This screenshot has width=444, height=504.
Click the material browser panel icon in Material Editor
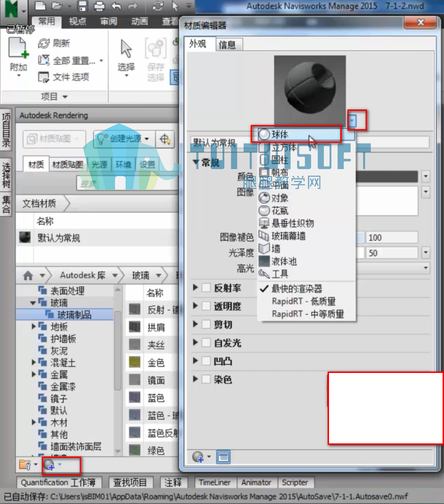point(223,457)
